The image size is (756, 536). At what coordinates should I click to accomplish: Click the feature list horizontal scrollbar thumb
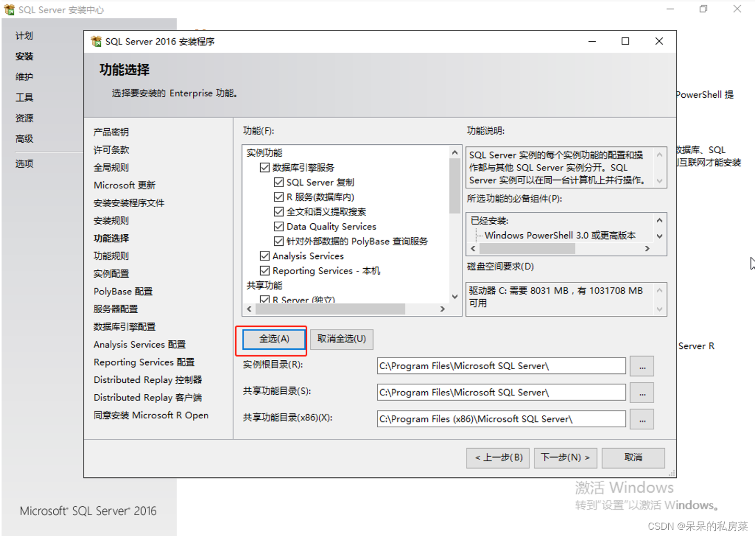pyautogui.click(x=330, y=309)
